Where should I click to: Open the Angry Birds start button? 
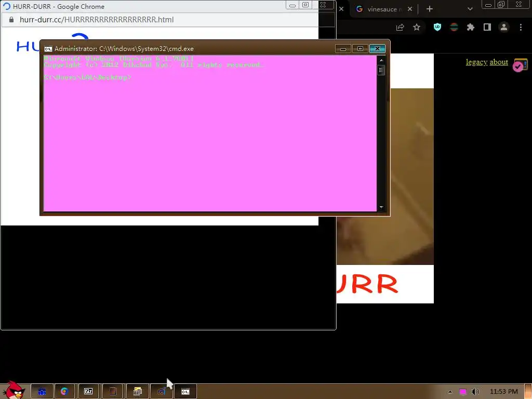pyautogui.click(x=14, y=390)
